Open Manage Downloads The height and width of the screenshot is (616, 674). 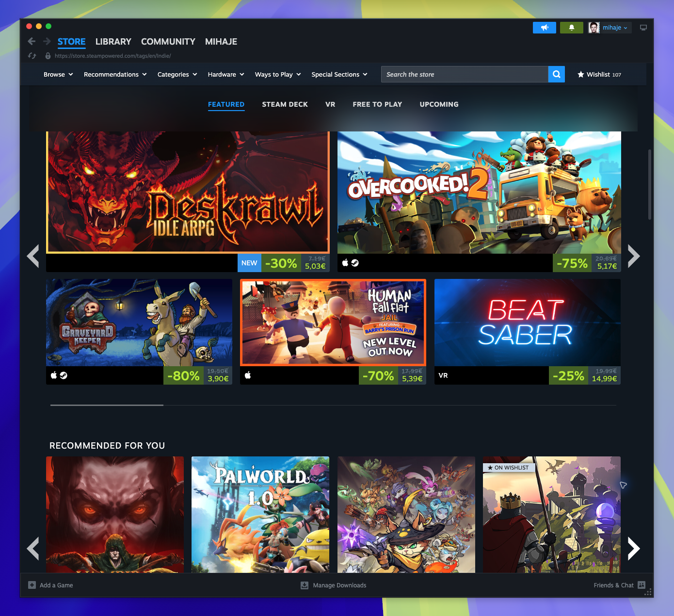pyautogui.click(x=339, y=585)
